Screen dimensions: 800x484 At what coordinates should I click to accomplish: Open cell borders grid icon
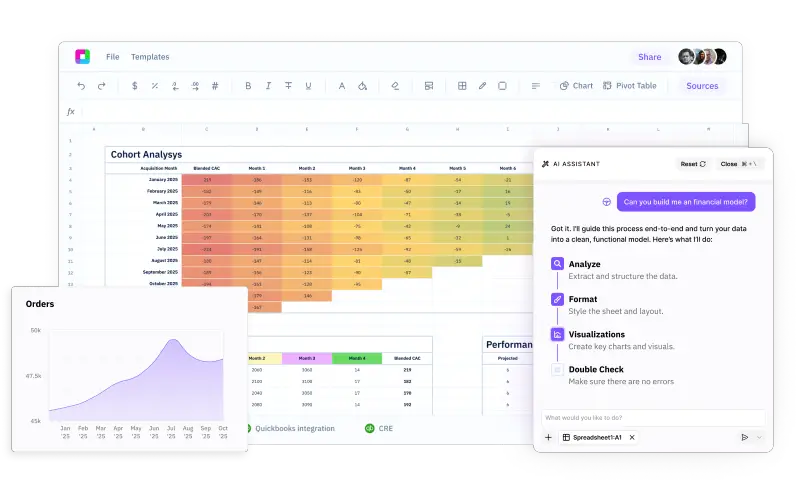(x=462, y=86)
